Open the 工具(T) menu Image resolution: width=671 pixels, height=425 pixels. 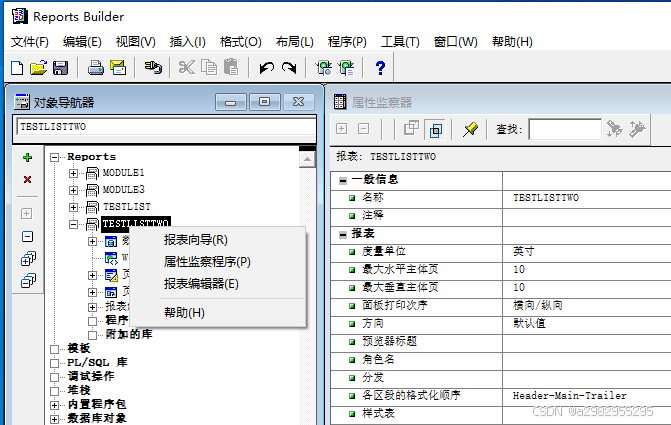click(x=400, y=42)
